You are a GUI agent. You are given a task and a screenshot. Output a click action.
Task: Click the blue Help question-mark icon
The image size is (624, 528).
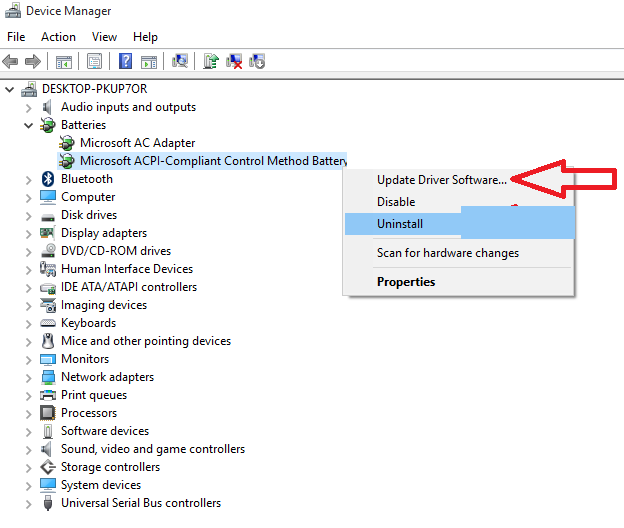click(125, 61)
